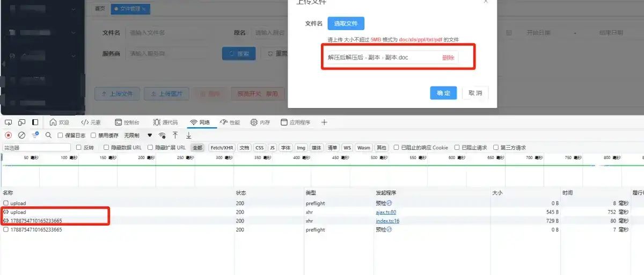
Task: Open the ajax.ts:80 initiator link
Action: (386, 212)
